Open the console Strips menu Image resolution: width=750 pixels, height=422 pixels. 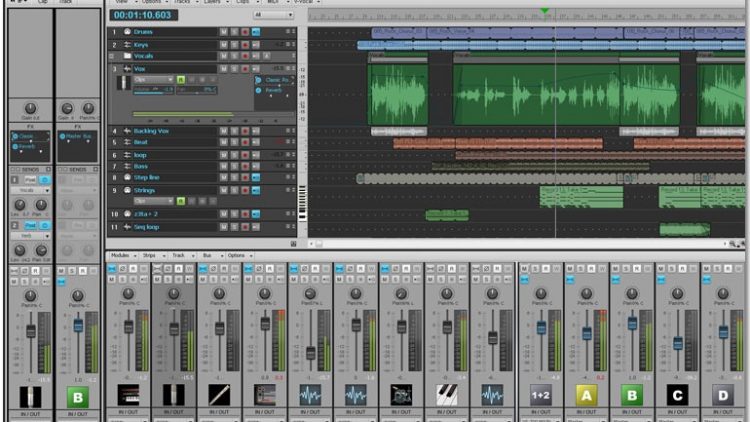coord(152,255)
